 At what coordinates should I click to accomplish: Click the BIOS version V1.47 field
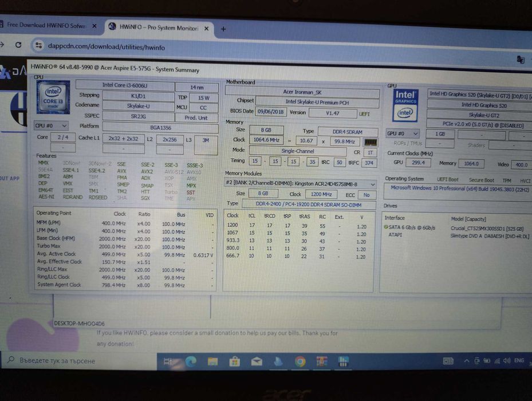(333, 113)
